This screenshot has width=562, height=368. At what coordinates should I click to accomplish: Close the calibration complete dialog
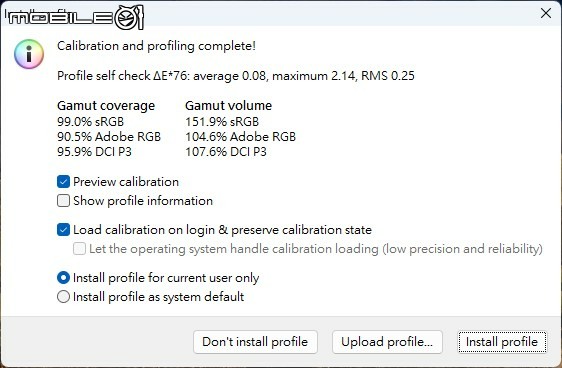[x=546, y=13]
